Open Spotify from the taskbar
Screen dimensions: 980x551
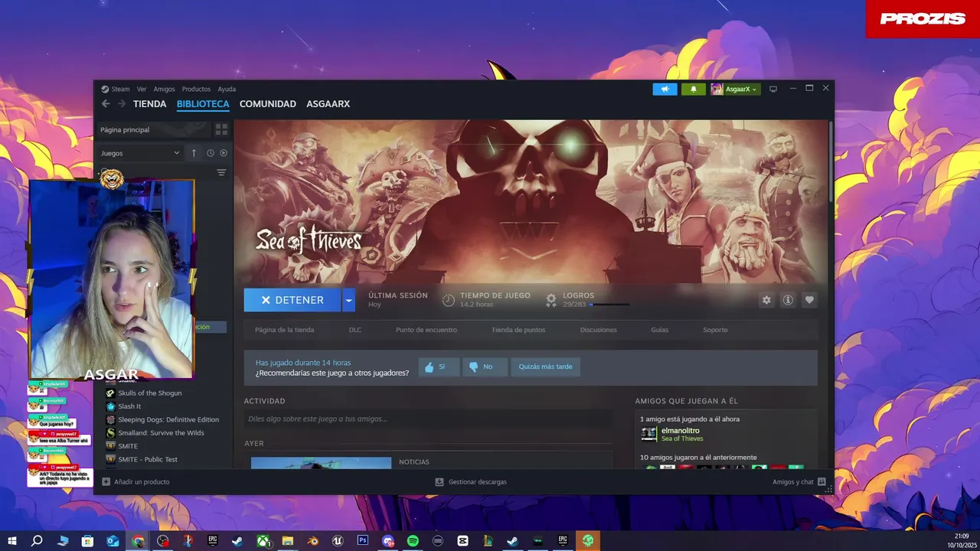pyautogui.click(x=413, y=541)
